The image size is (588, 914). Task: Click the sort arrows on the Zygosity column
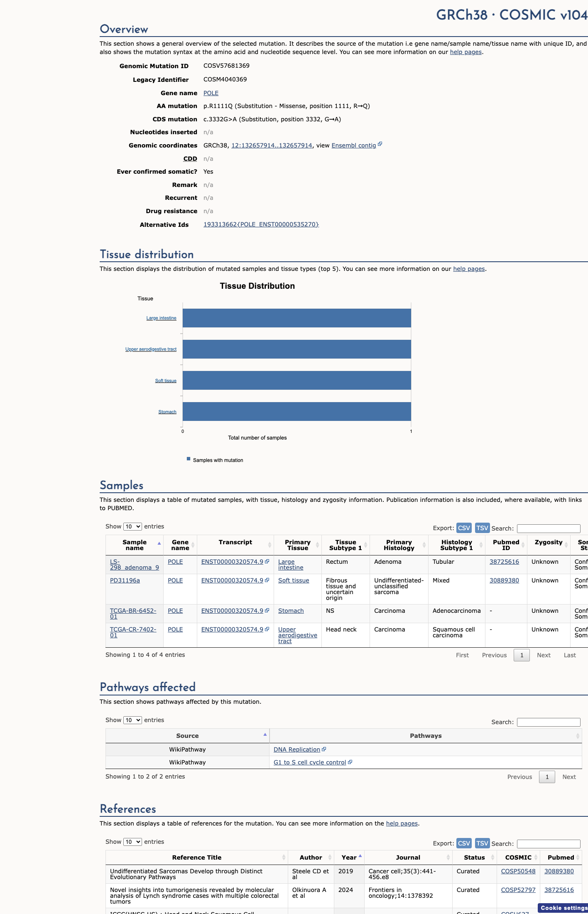[x=566, y=545]
